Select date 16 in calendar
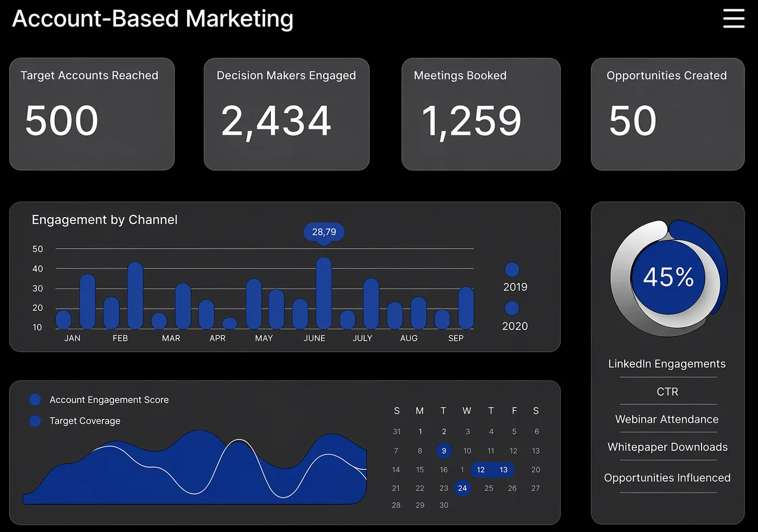 (x=444, y=470)
